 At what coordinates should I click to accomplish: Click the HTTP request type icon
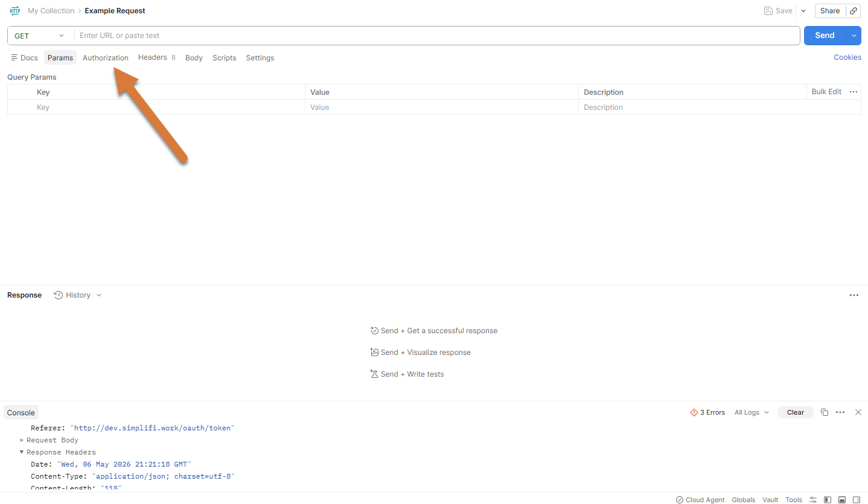tap(15, 11)
